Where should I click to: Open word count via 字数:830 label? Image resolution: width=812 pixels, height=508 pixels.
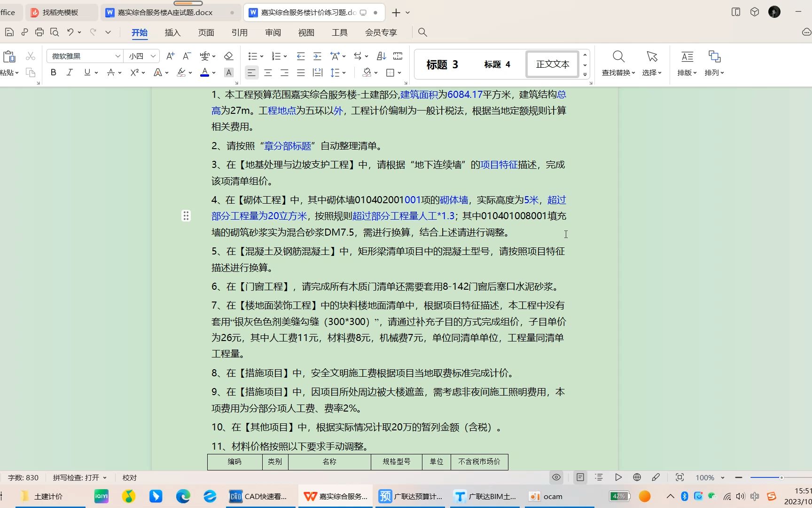pyautogui.click(x=23, y=477)
